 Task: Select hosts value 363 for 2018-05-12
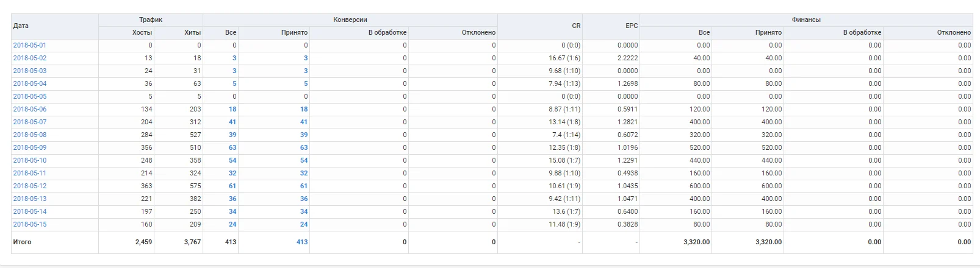pos(146,186)
